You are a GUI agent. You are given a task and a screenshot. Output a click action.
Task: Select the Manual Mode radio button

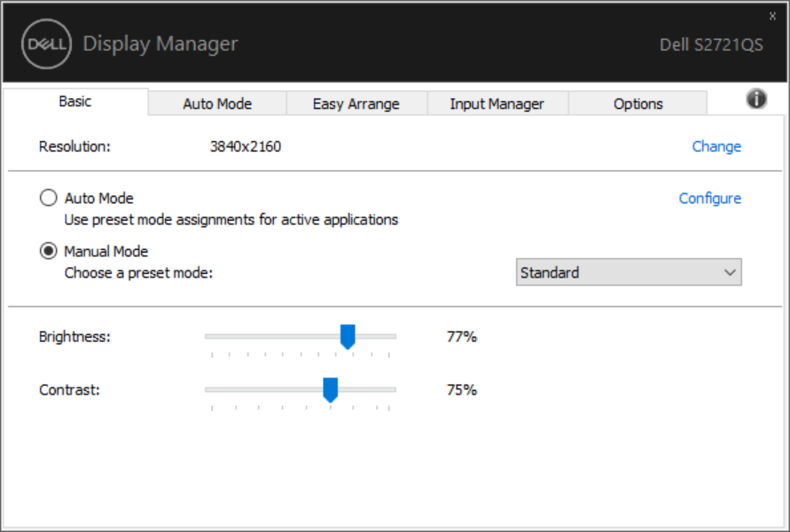[49, 252]
